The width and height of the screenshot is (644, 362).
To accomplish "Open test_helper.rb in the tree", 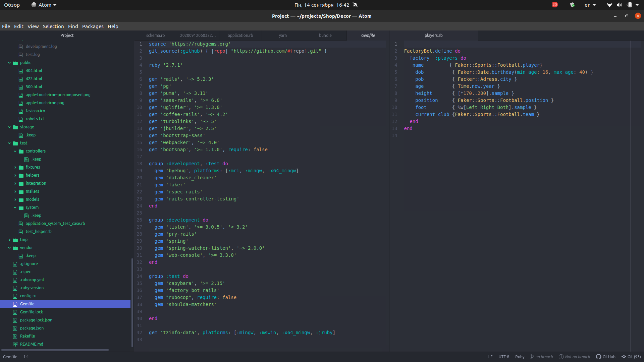I will [x=39, y=232].
